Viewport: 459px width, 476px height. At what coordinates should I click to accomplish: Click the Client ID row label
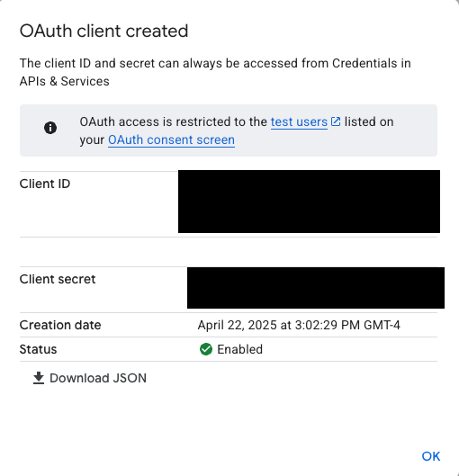[45, 184]
